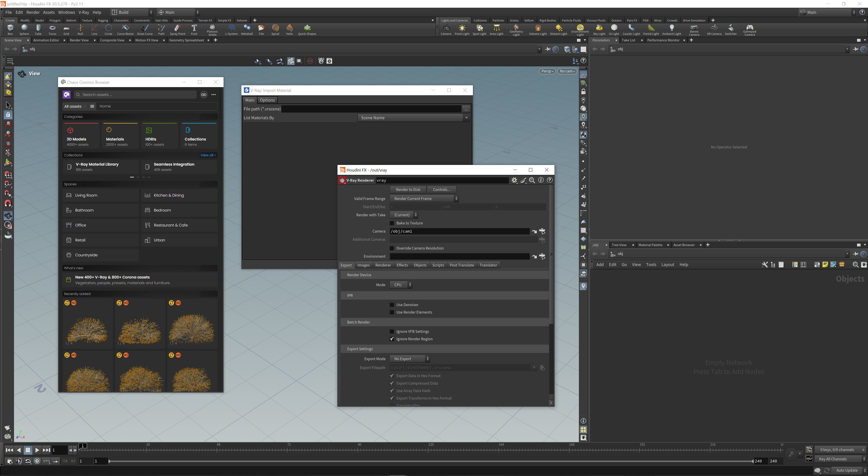Add a Point Light
Image resolution: width=868 pixels, height=476 pixels.
tap(462, 30)
